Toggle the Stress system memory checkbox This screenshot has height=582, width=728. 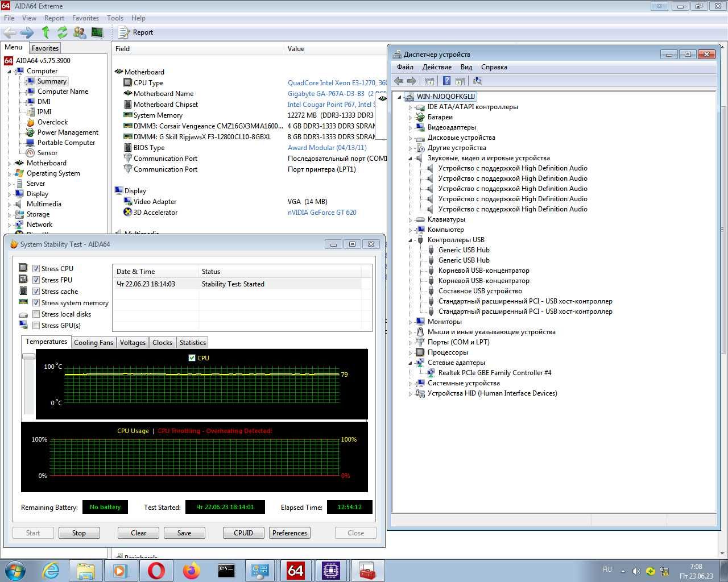(x=36, y=303)
